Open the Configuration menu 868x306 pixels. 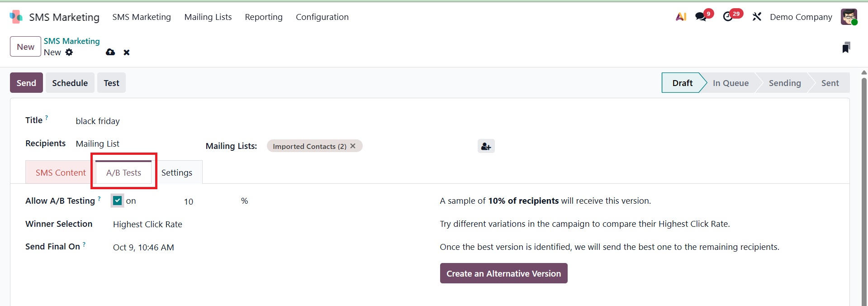click(x=322, y=17)
